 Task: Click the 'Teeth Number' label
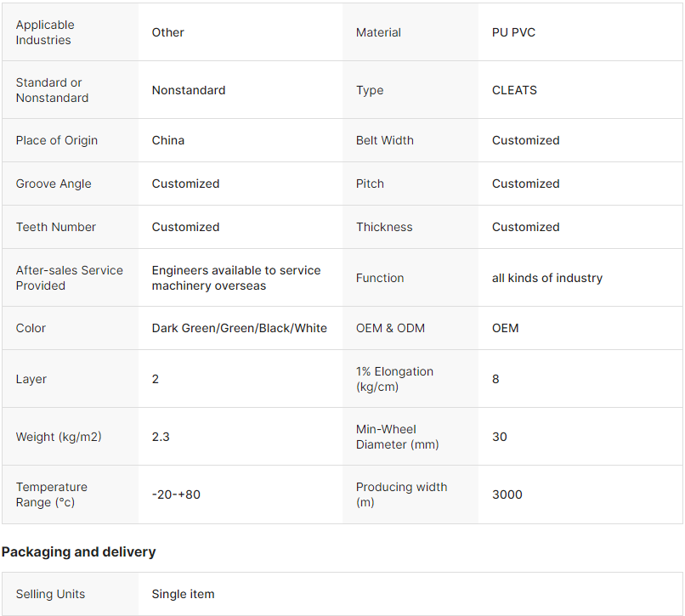coord(56,227)
